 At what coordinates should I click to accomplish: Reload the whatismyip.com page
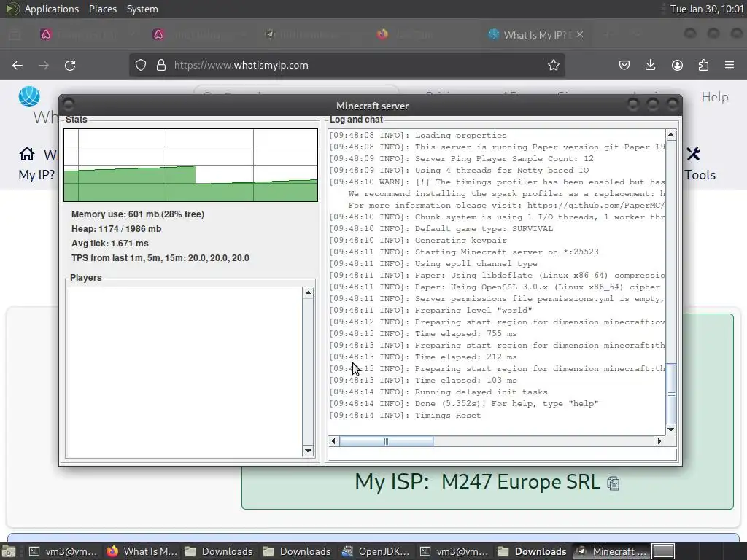coord(70,65)
